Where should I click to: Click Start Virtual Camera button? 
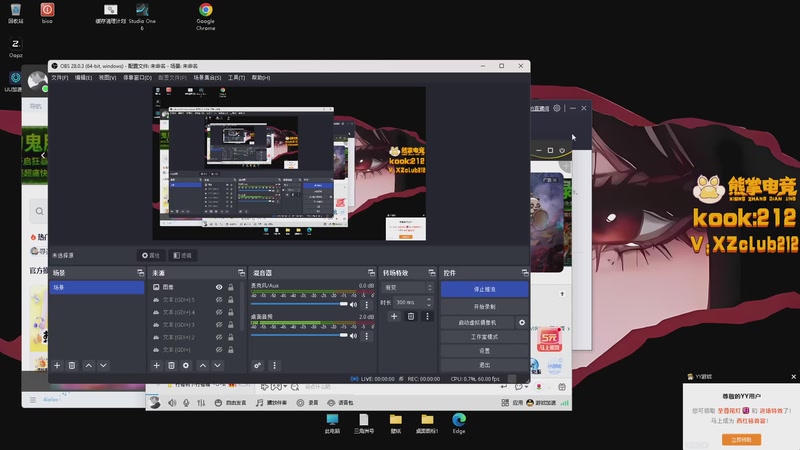coord(478,322)
